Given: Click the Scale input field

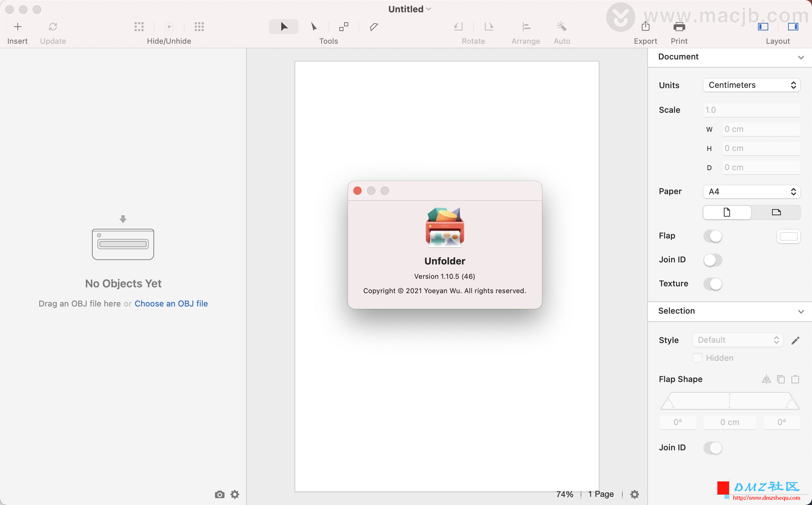Looking at the screenshot, I should click(x=752, y=110).
